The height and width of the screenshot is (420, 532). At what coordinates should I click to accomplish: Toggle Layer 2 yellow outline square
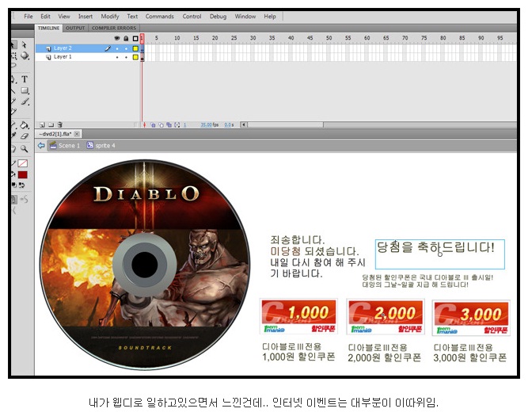pos(135,48)
